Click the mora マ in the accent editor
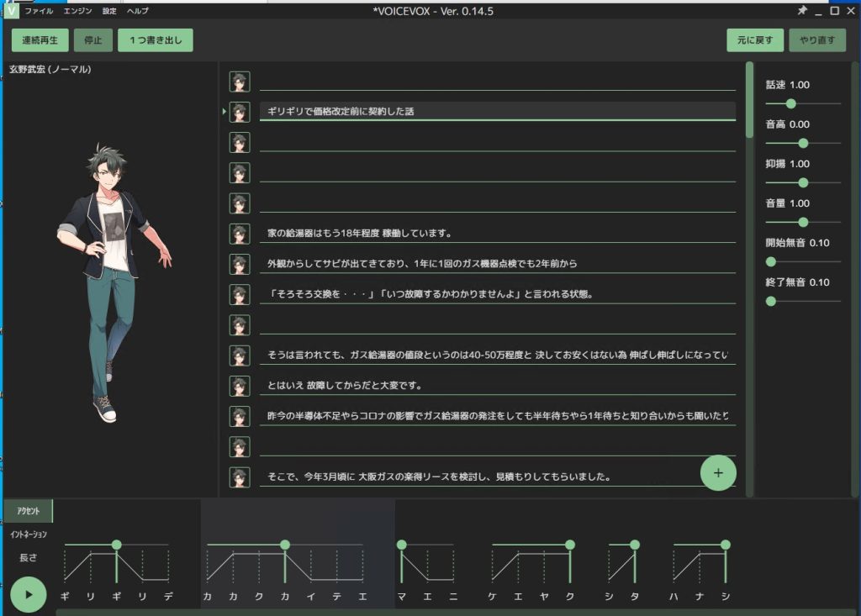This screenshot has height=616, width=861. click(x=402, y=596)
